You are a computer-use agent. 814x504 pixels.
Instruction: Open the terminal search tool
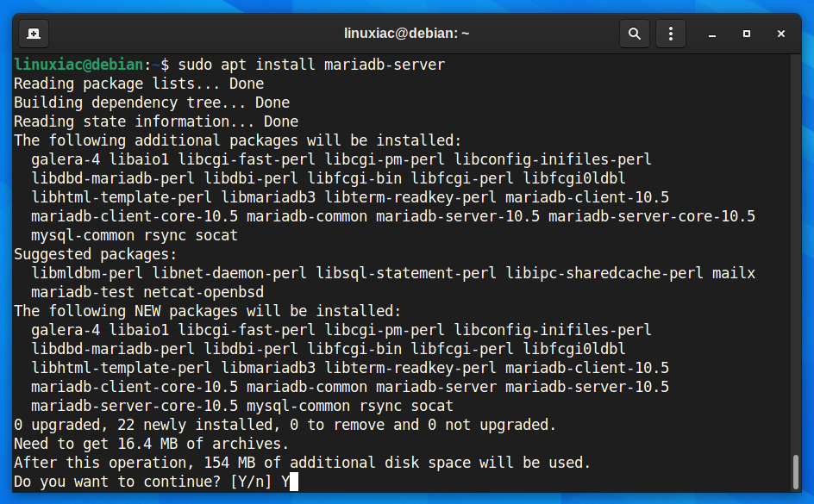(x=635, y=34)
